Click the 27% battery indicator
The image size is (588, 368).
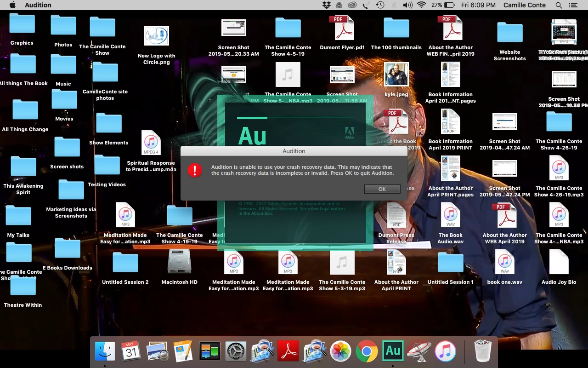443,5
